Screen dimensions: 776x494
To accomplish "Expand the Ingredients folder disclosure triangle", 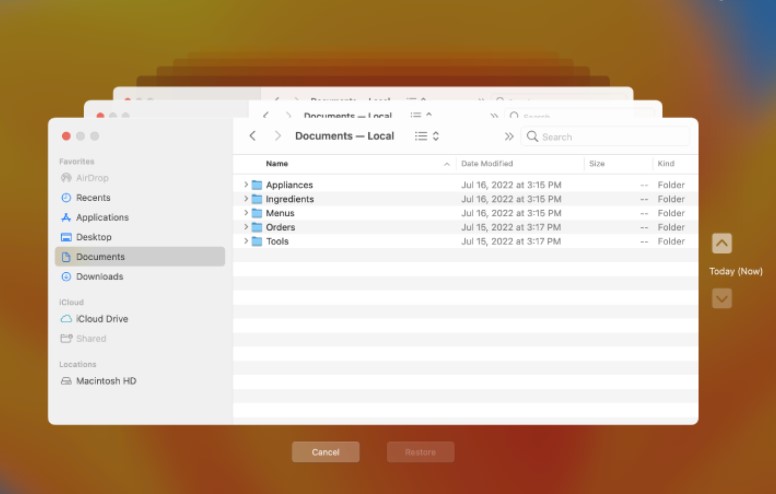I will click(246, 199).
